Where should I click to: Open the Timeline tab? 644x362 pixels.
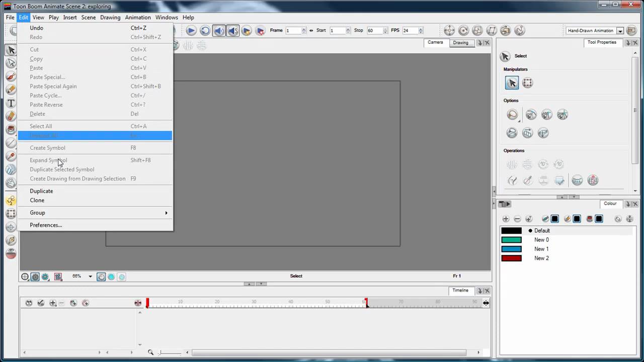coord(460,291)
